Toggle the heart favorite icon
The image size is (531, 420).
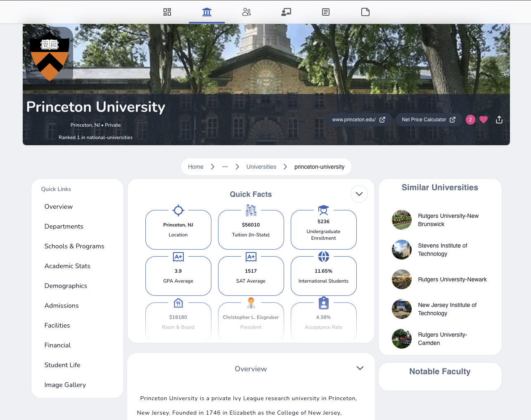coord(484,120)
